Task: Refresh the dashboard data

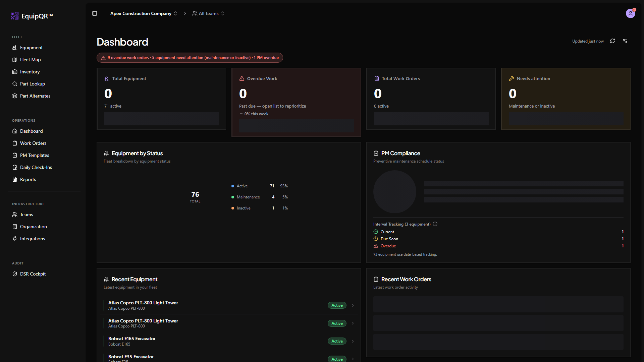Action: (612, 41)
